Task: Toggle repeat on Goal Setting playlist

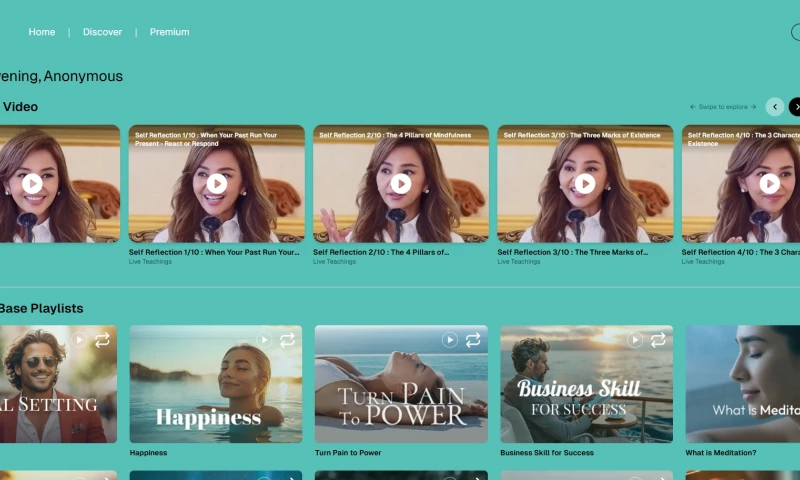Action: 102,340
